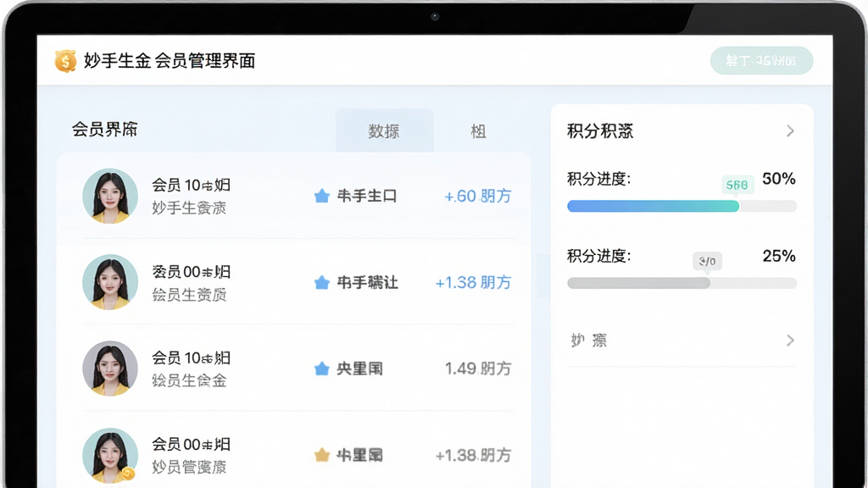Click member name in the 1.49 row
868x488 pixels.
(191, 358)
